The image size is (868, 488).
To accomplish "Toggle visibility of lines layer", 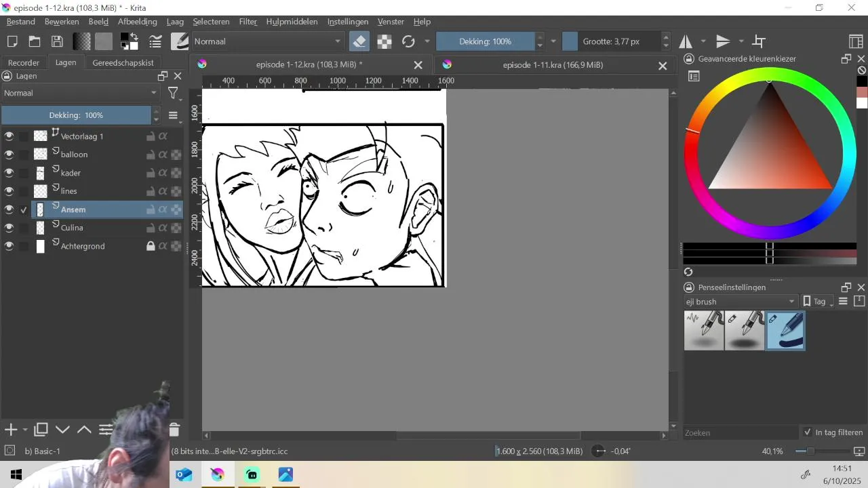I will point(9,191).
